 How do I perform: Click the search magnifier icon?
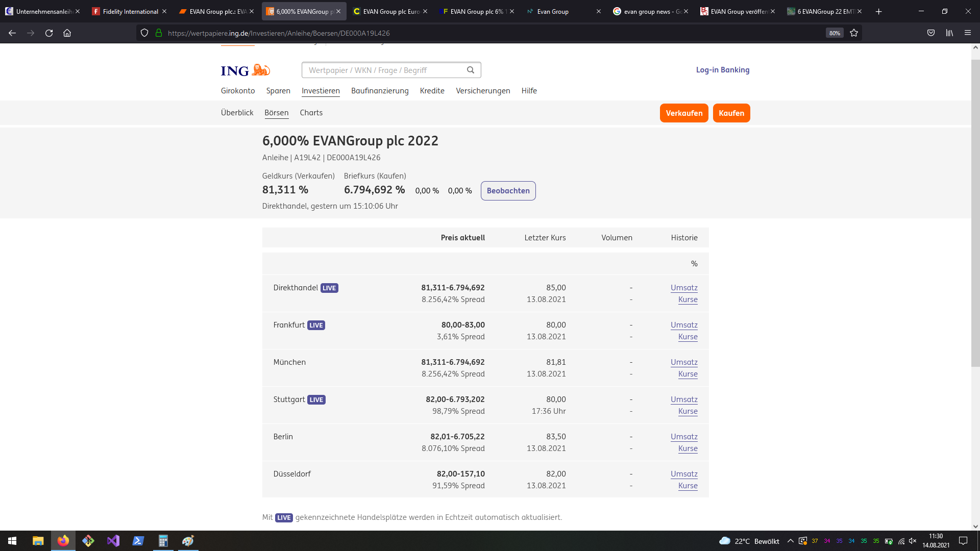[x=471, y=70]
